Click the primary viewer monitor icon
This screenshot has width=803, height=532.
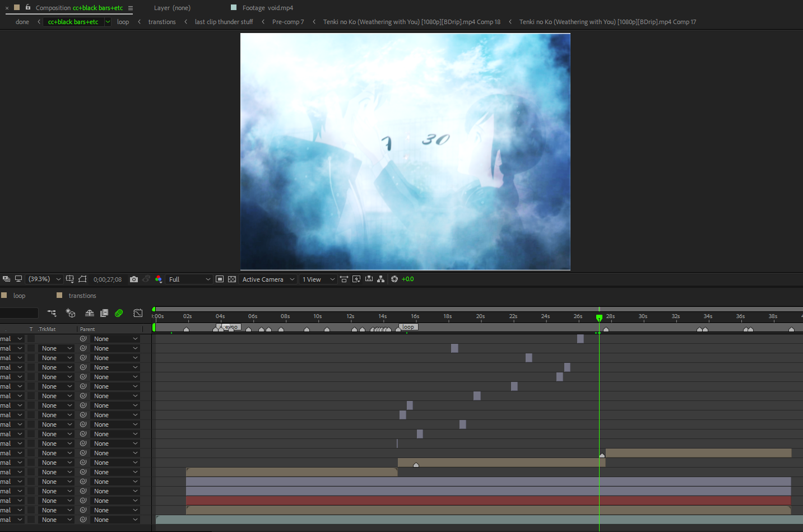tap(18, 279)
